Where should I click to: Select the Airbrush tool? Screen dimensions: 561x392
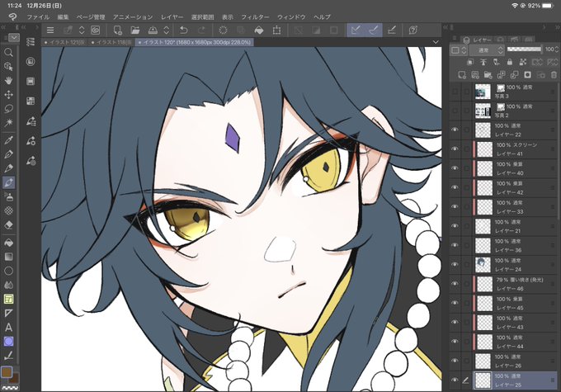point(8,196)
